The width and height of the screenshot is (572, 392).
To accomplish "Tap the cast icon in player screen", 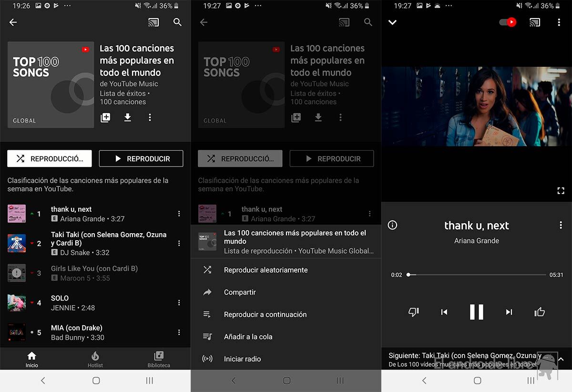I will [535, 22].
